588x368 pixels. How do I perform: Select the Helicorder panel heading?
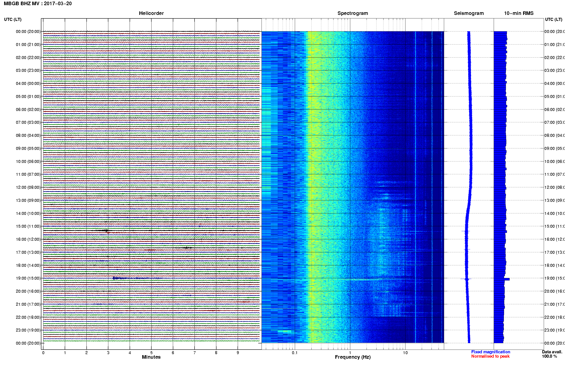(151, 13)
